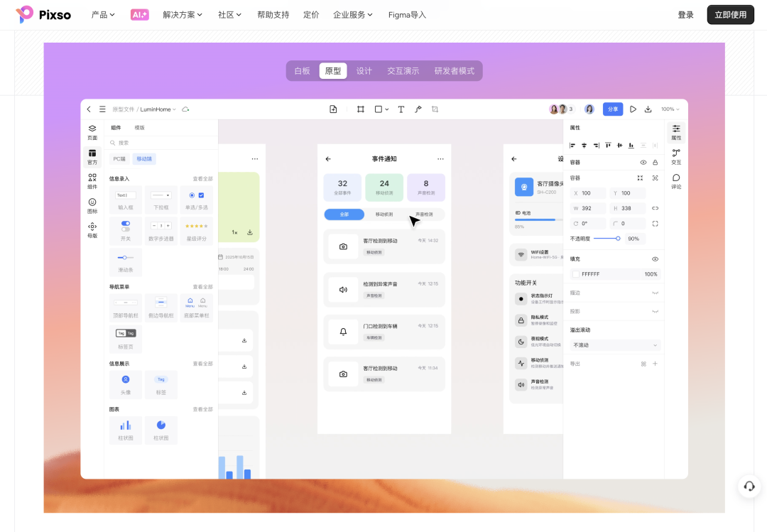
Task: Select the 模版 tab in left panel
Action: pos(139,128)
